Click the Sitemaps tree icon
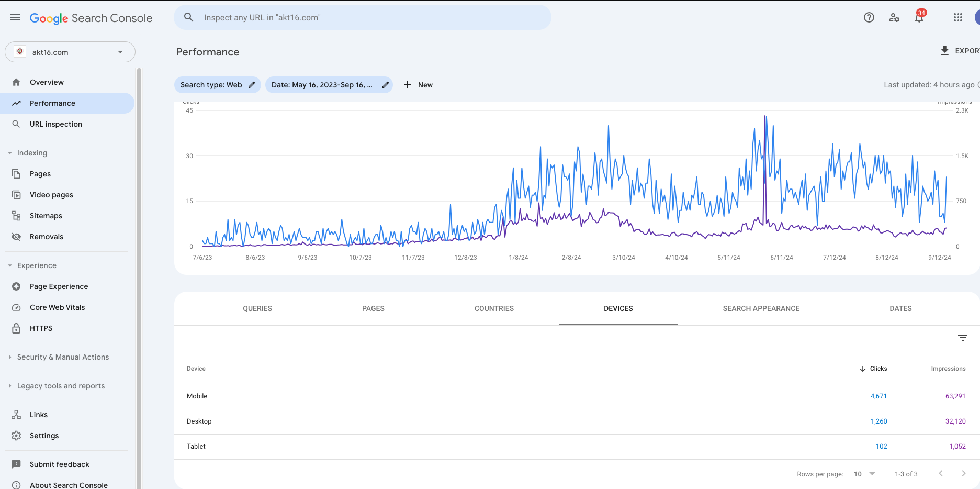This screenshot has height=489, width=980. (16, 216)
